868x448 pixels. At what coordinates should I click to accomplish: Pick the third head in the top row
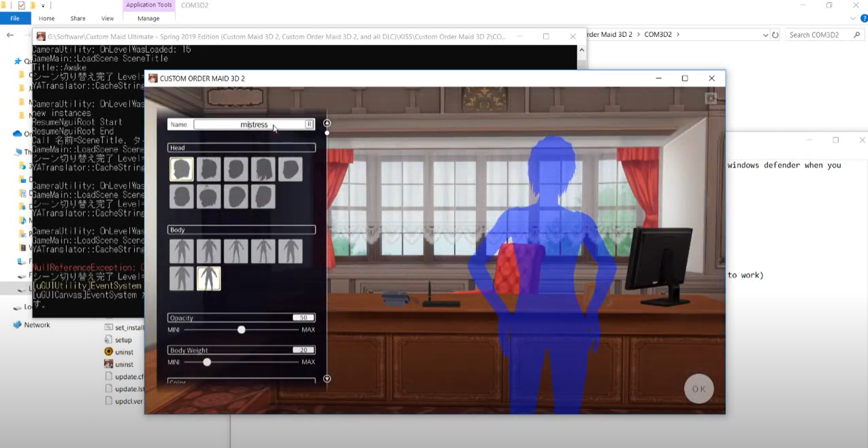coord(236,169)
